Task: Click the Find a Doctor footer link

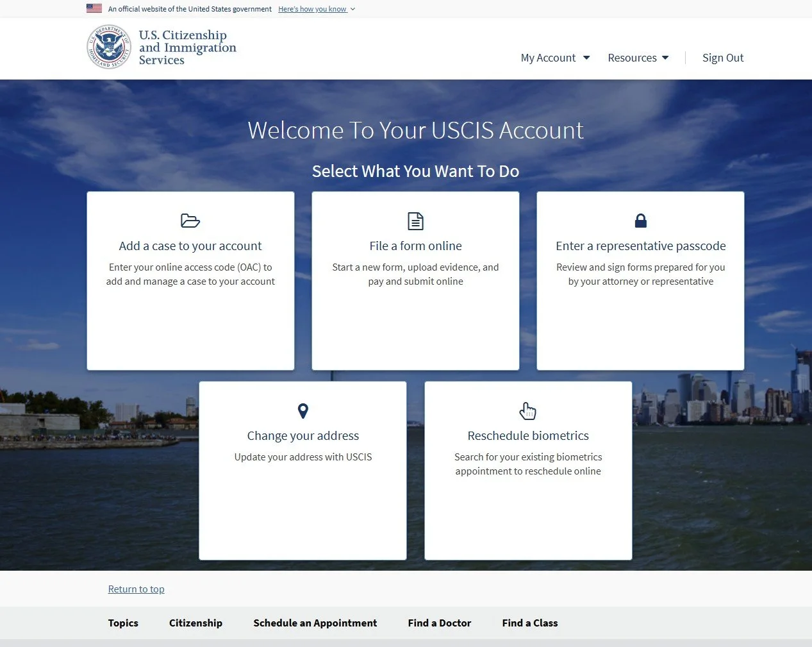Action: tap(439, 623)
